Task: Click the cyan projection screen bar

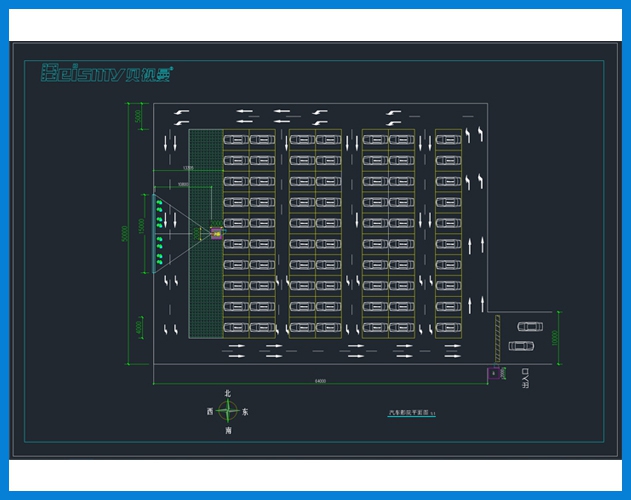Action: point(154,233)
